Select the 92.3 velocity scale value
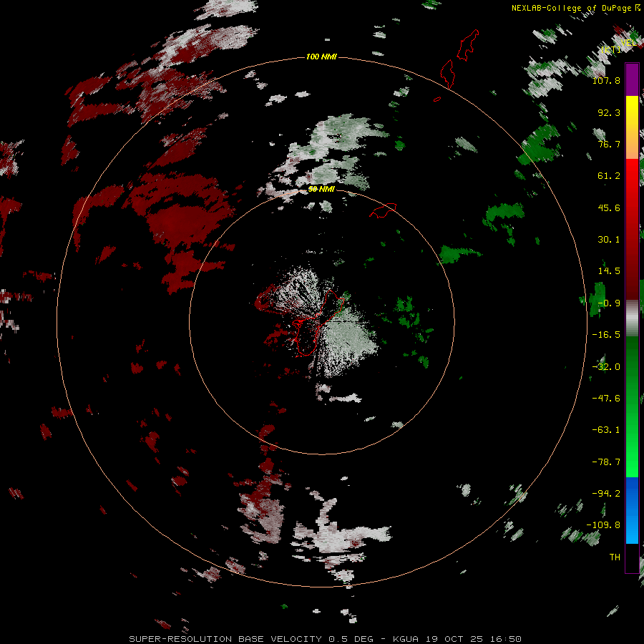The height and width of the screenshot is (644, 644). [x=609, y=112]
